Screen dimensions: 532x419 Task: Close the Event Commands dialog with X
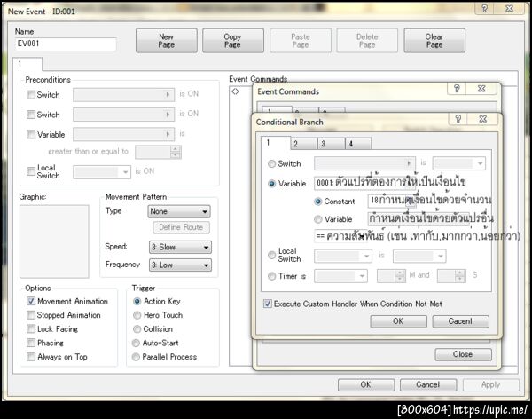click(481, 89)
